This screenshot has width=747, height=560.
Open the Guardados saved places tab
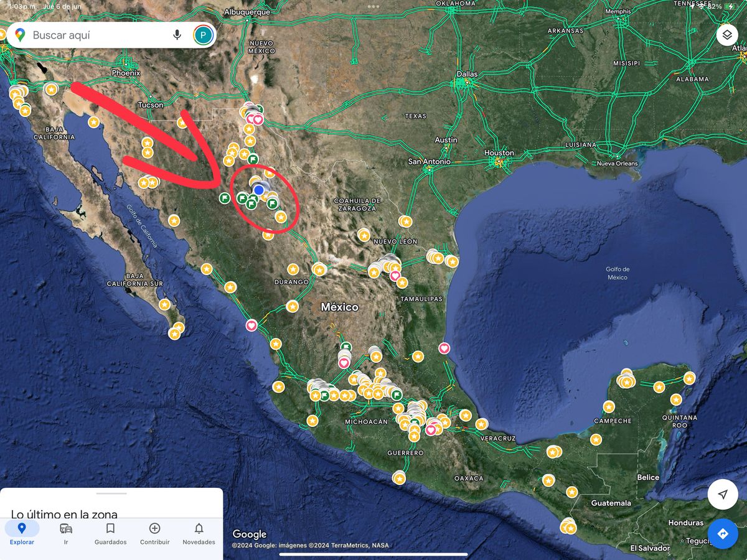110,533
